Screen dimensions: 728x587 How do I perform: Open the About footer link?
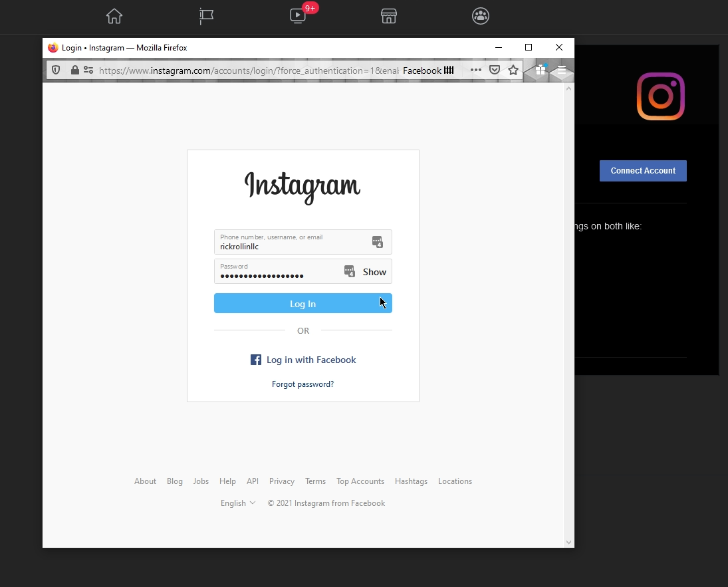coord(146,481)
